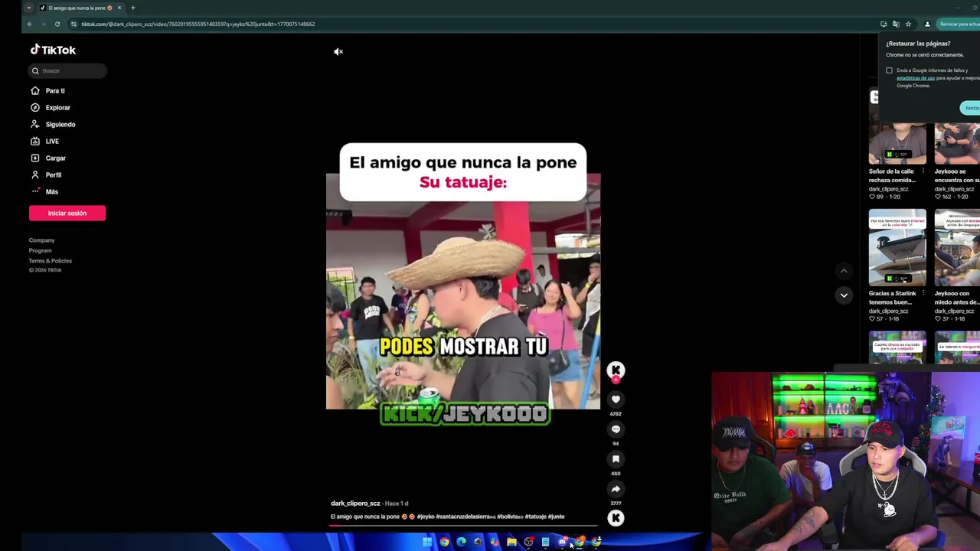Click the #tatuaje hashtag

[x=535, y=517]
